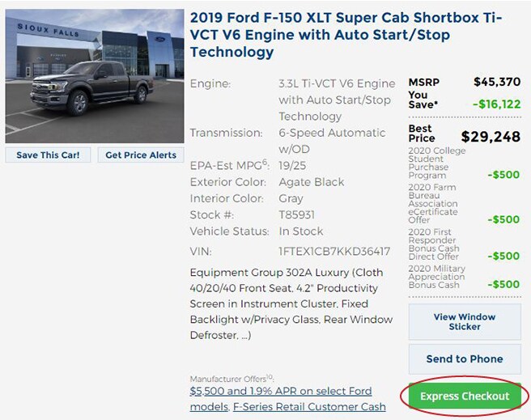The image size is (531, 420).
Task: Click the Best Price $29,248 amount
Action: point(491,137)
